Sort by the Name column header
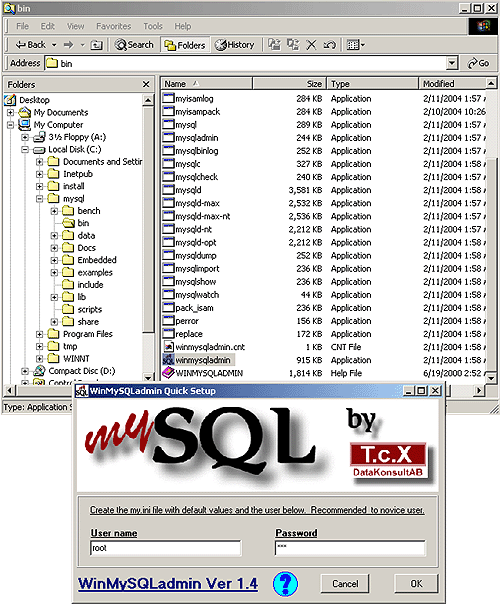This screenshot has width=500, height=604. coord(206,84)
